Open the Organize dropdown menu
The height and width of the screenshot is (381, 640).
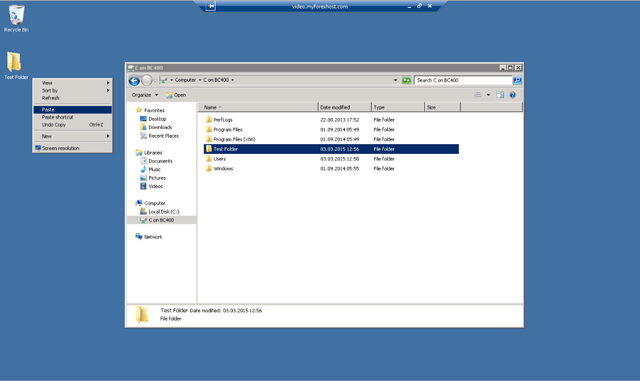click(144, 95)
